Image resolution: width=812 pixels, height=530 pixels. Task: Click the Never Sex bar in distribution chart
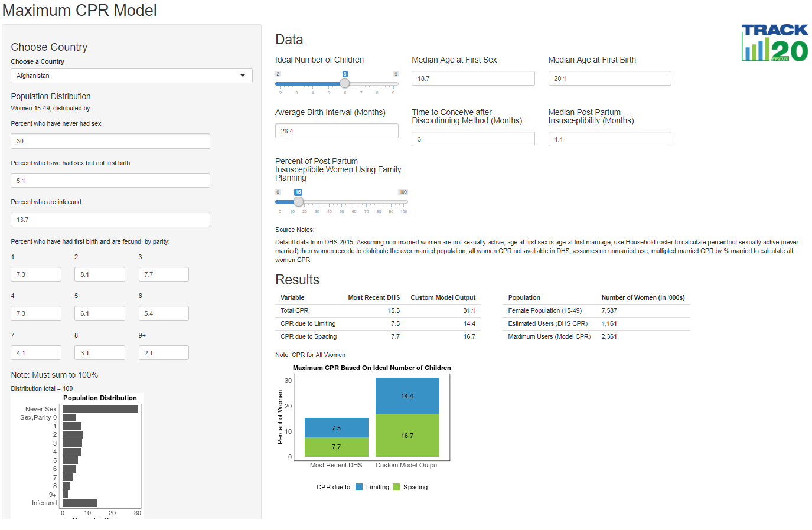(x=100, y=409)
